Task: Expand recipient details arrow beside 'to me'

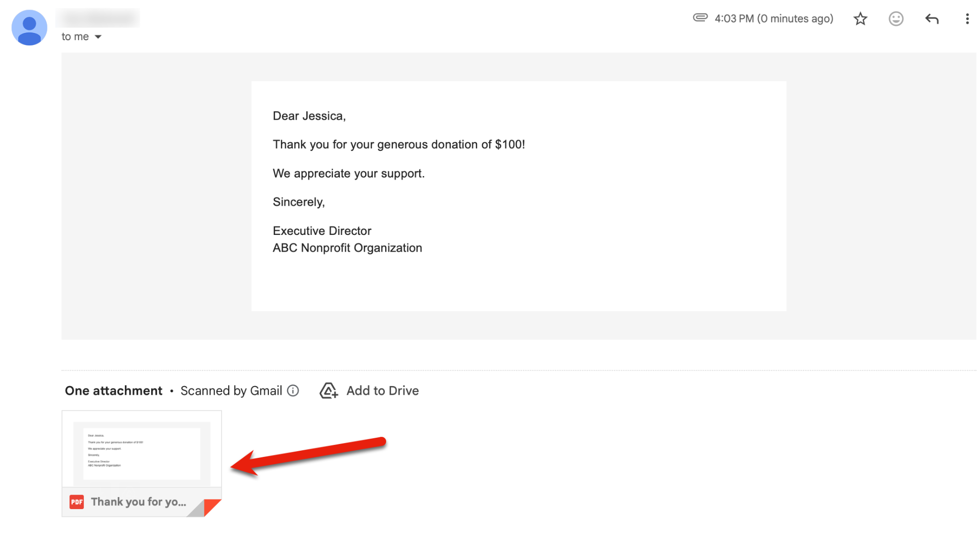Action: click(98, 37)
